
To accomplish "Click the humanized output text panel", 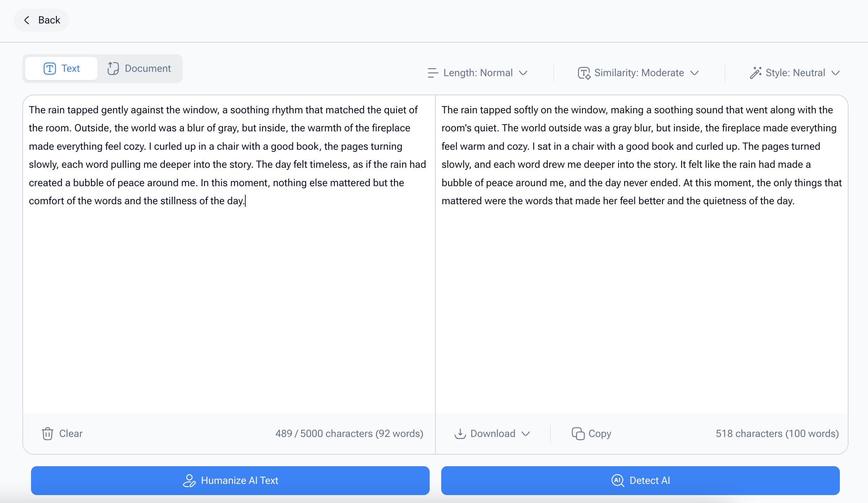I will coord(641,289).
